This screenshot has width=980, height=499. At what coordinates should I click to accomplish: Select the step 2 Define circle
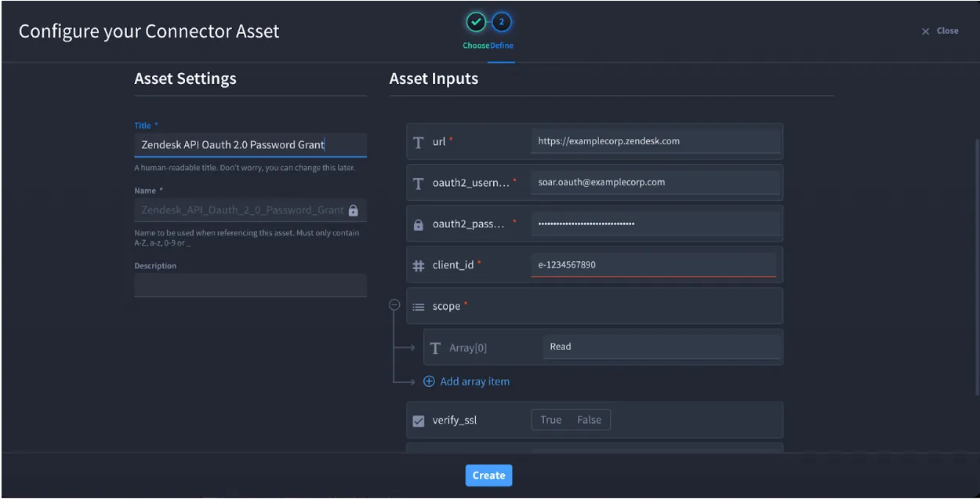[x=502, y=22]
